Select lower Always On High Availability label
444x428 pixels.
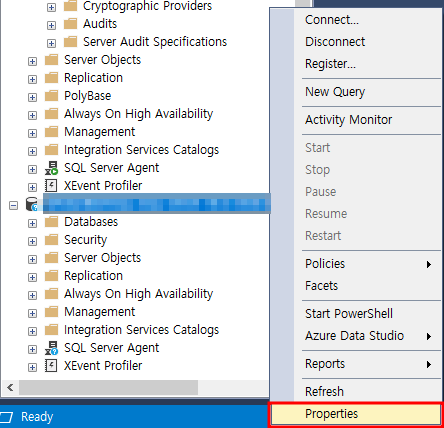(138, 294)
